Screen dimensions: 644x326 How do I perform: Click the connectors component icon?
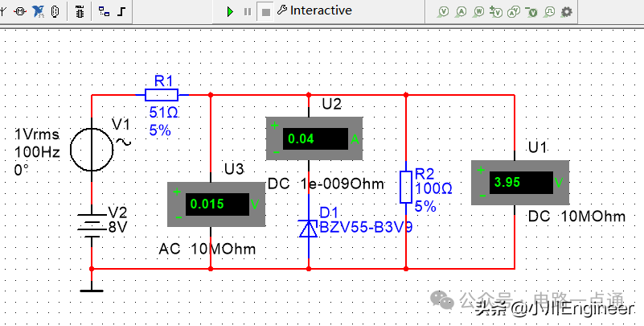coord(55,11)
